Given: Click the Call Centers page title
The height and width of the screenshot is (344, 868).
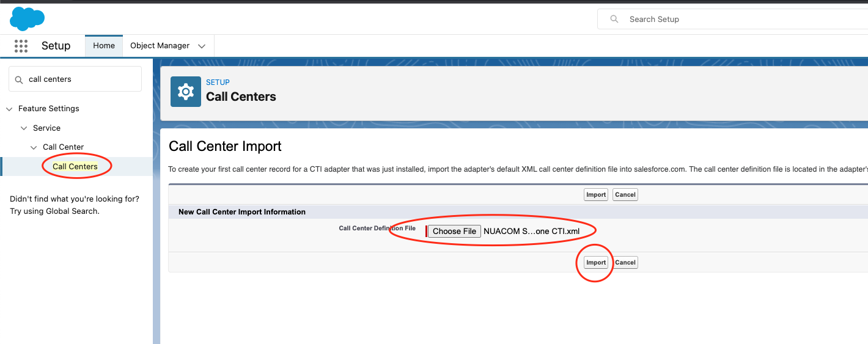Looking at the screenshot, I should point(241,97).
